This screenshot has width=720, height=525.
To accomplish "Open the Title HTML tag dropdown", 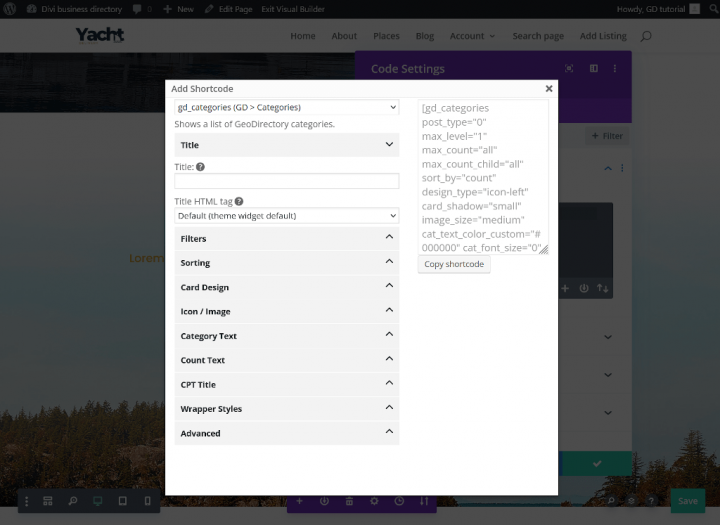I will pos(287,215).
